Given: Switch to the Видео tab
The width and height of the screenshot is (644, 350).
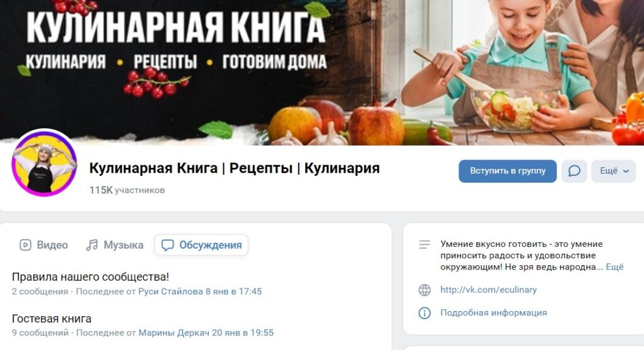Looking at the screenshot, I should tap(43, 245).
